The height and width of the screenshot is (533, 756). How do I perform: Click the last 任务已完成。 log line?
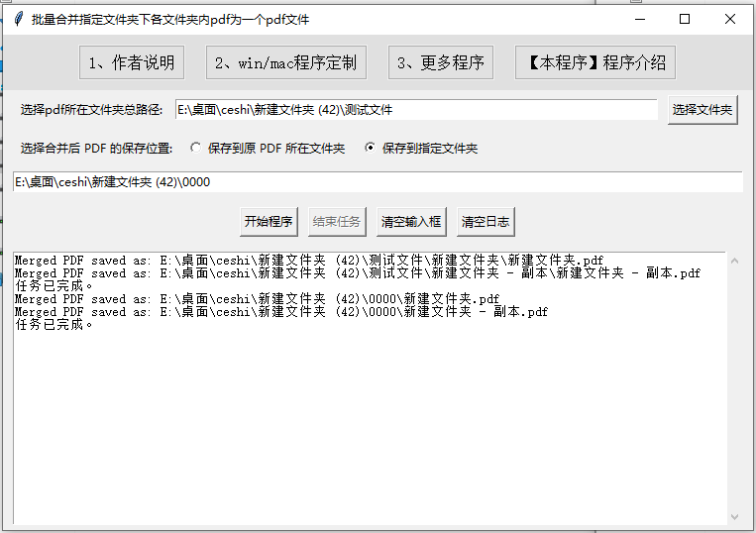[x=54, y=324]
